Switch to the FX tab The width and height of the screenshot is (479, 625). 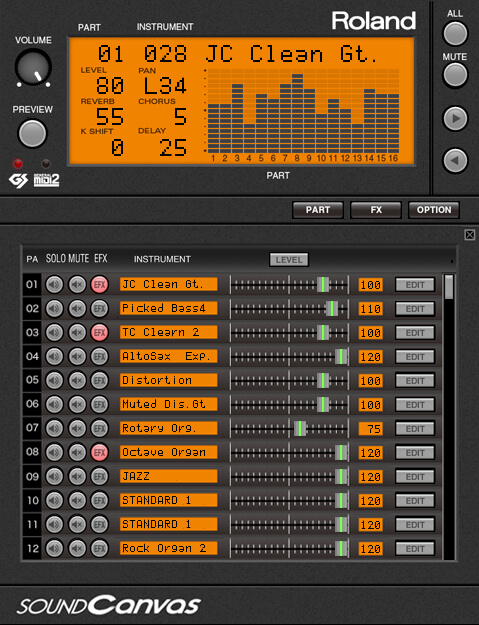click(376, 210)
